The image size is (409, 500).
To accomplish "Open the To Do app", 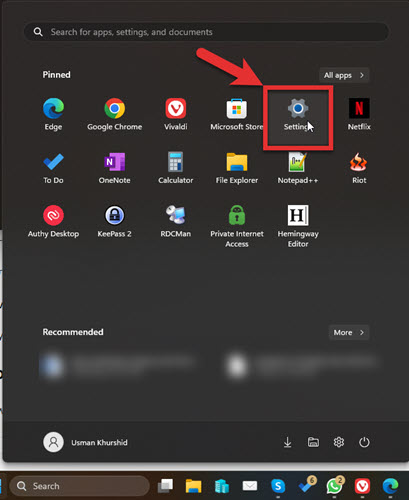I will pyautogui.click(x=53, y=168).
